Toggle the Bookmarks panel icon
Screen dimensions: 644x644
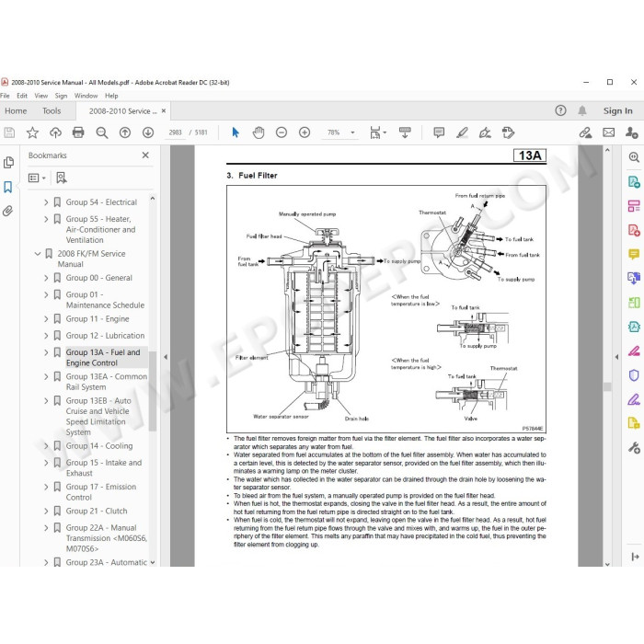pos(8,187)
